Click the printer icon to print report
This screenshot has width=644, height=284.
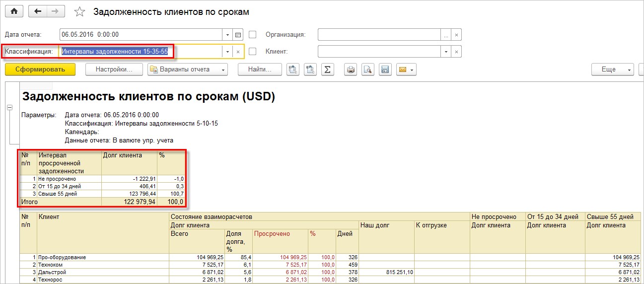coord(351,70)
